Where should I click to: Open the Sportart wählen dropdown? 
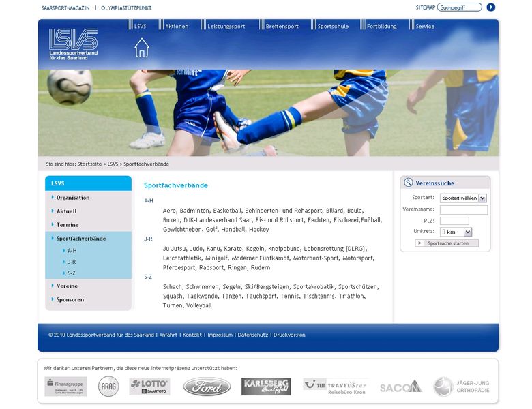pos(463,198)
